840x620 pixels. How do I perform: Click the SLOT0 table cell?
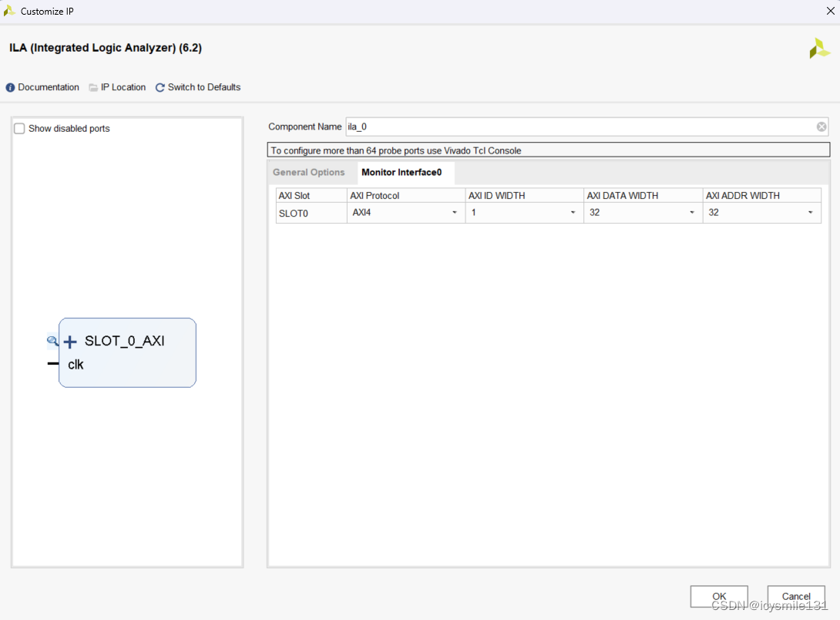tap(311, 214)
